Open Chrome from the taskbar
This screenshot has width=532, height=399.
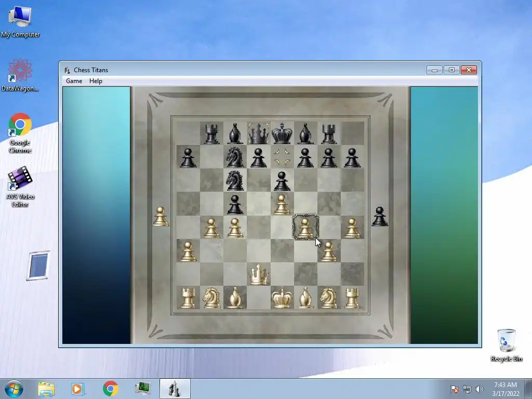click(x=110, y=389)
